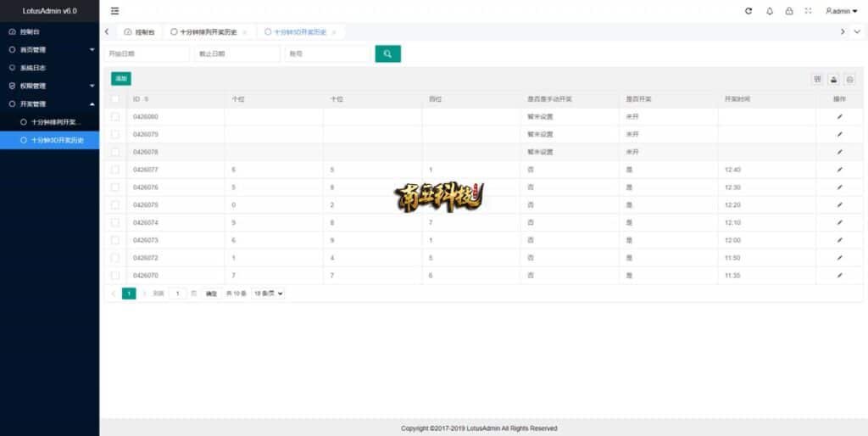
Task: Click the refresh icon in top bar
Action: 748,11
